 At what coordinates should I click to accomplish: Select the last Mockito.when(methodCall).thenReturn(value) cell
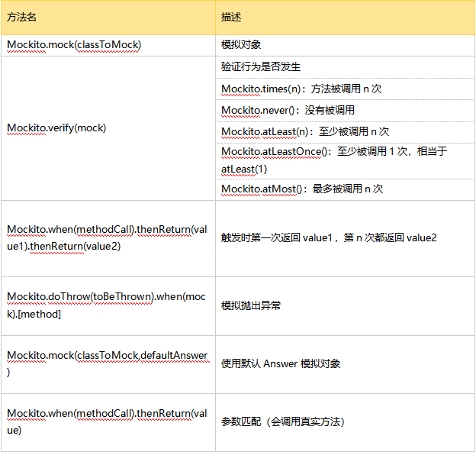coord(107,421)
